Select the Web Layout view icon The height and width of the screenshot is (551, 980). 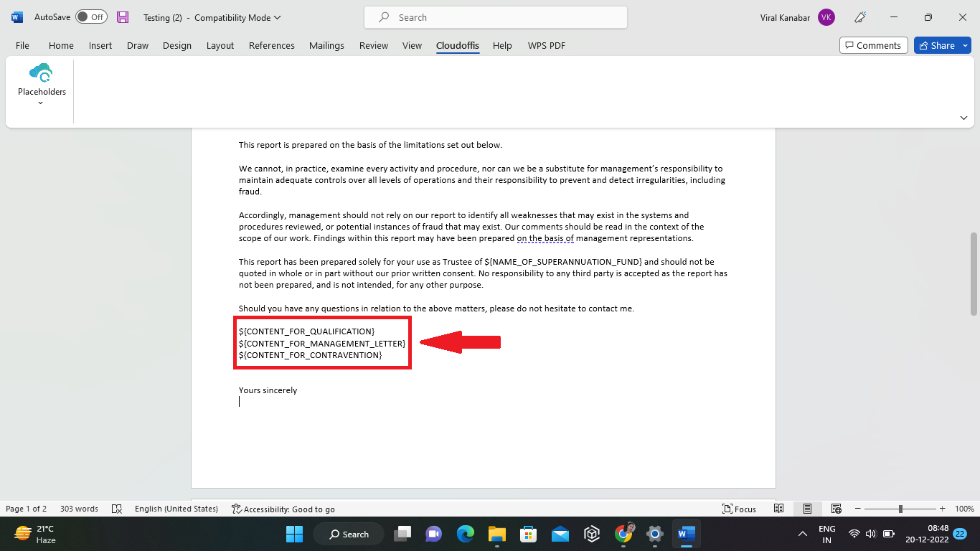click(x=835, y=509)
